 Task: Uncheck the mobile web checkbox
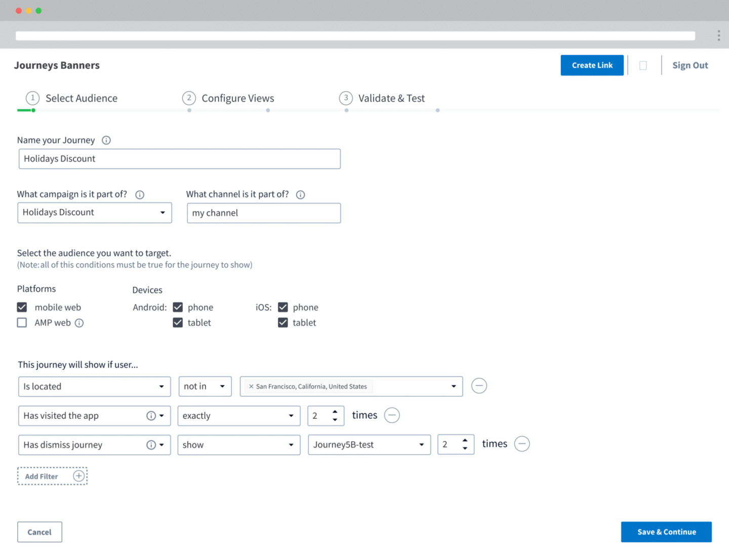pos(22,307)
